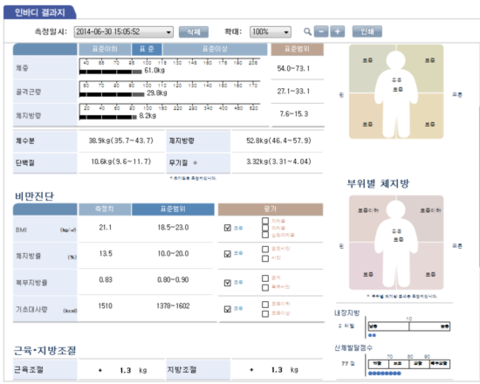480x384 pixels.
Task: Click the vertical scrollbar on right edge
Action: click(479, 187)
